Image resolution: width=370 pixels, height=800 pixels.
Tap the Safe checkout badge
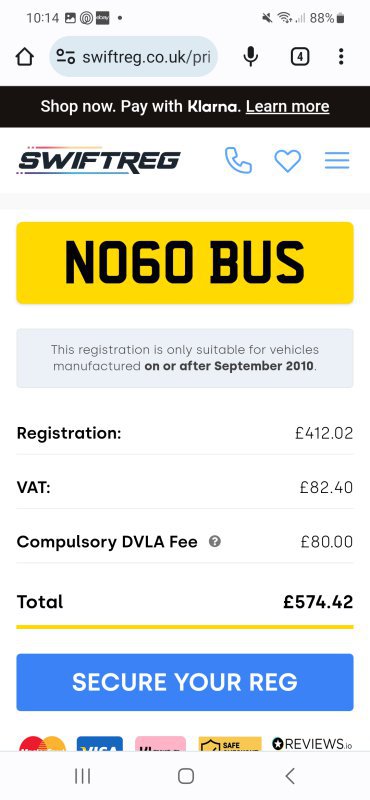[230, 743]
